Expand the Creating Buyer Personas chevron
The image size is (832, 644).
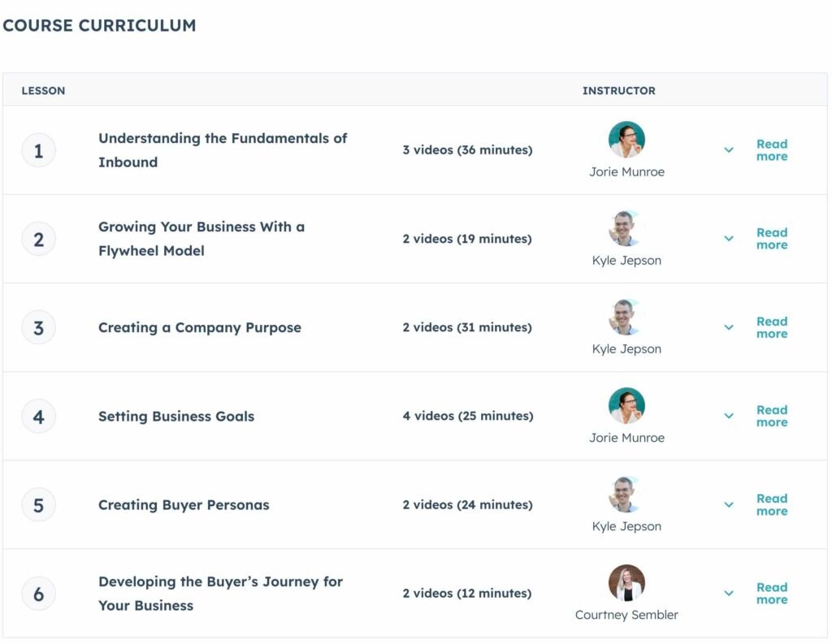[729, 504]
